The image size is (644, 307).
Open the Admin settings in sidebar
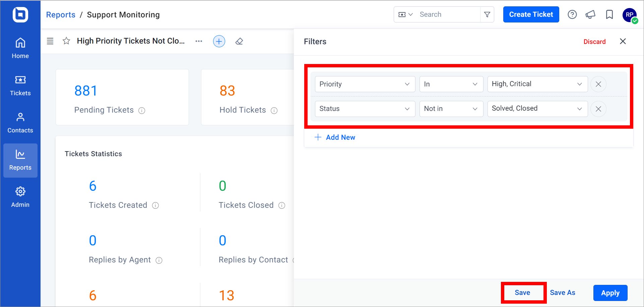20,197
